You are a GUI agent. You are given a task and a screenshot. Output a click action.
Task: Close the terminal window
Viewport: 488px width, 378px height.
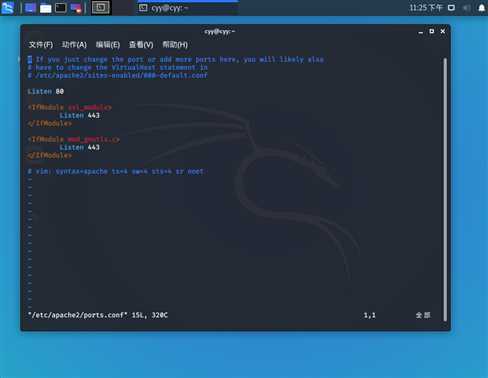tap(443, 31)
